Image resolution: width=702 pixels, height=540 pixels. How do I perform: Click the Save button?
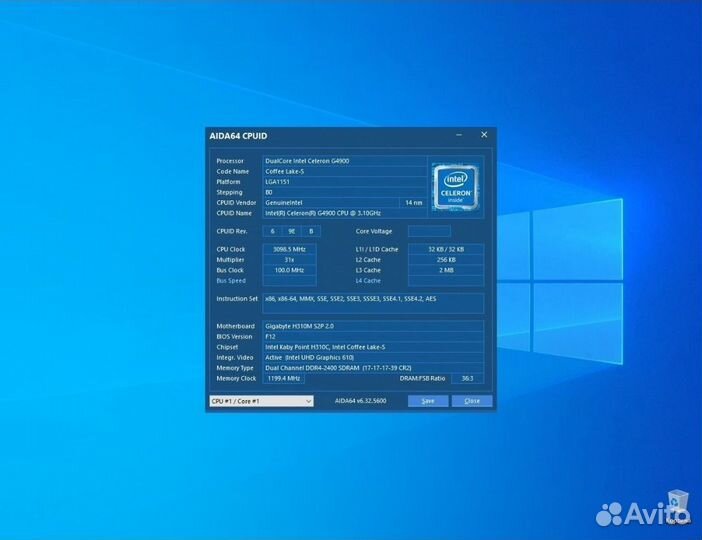coord(428,401)
